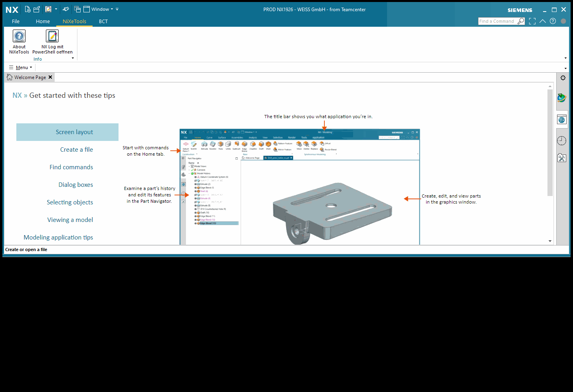
Task: Select Screen layout tip
Action: click(x=67, y=132)
